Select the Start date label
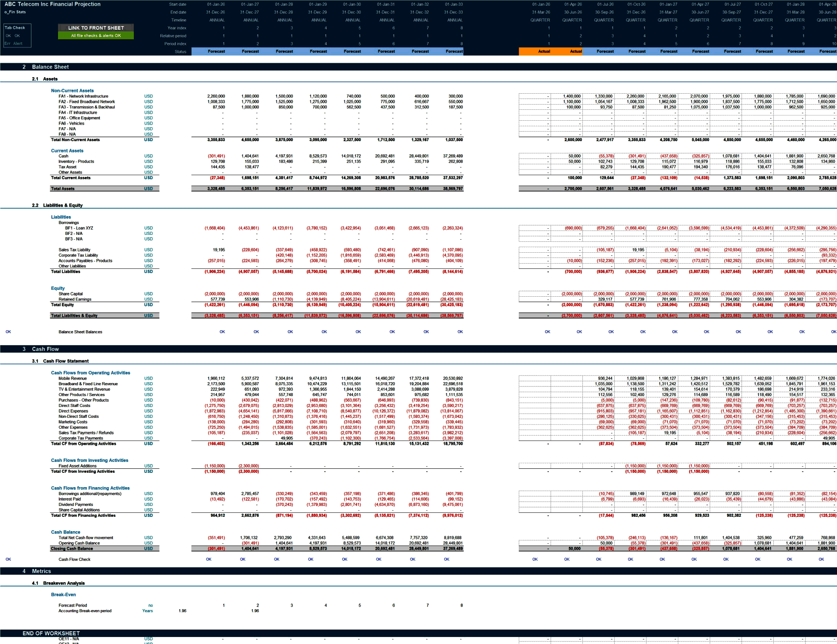The image size is (837, 644). [178, 4]
